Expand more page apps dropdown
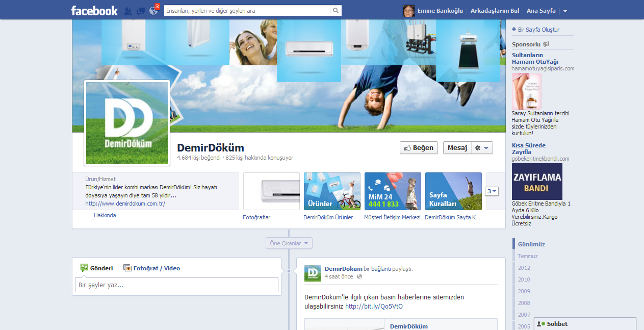This screenshot has width=644, height=330. coord(492,191)
